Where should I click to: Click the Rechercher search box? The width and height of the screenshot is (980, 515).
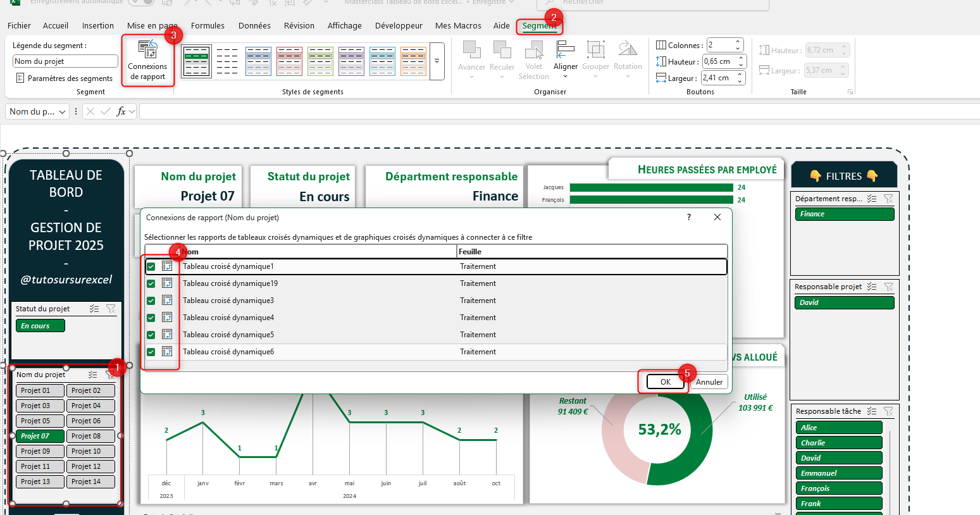pos(653,3)
